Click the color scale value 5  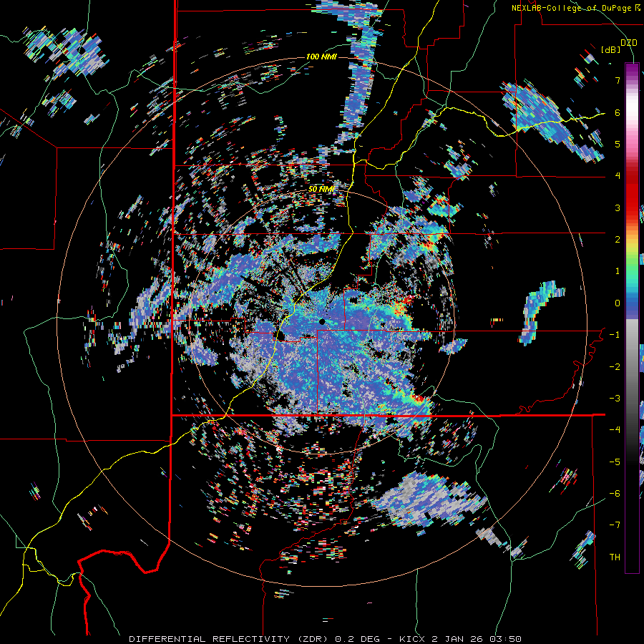(618, 144)
